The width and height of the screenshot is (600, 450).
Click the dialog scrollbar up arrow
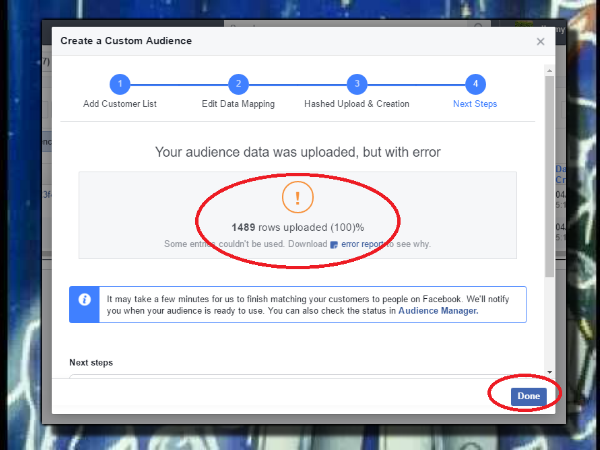[x=549, y=71]
